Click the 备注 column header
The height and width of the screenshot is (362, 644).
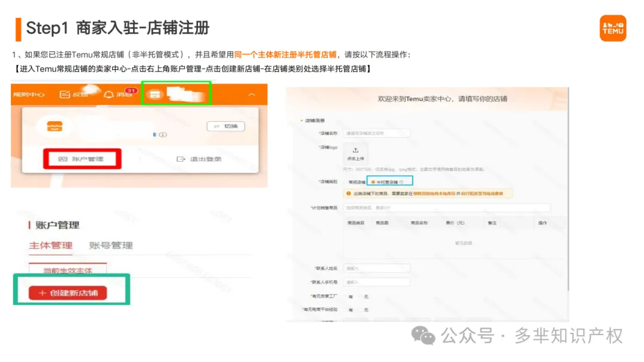pyautogui.click(x=492, y=222)
